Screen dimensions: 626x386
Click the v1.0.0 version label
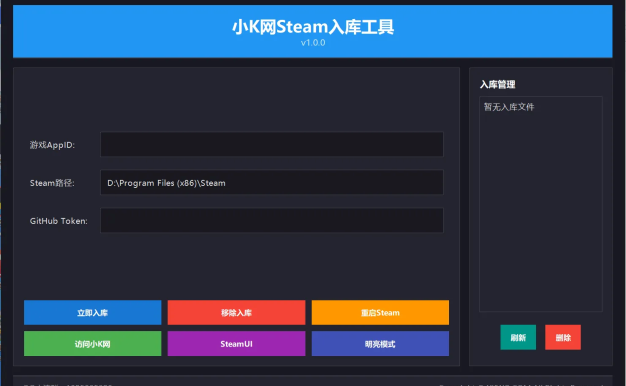(x=313, y=43)
